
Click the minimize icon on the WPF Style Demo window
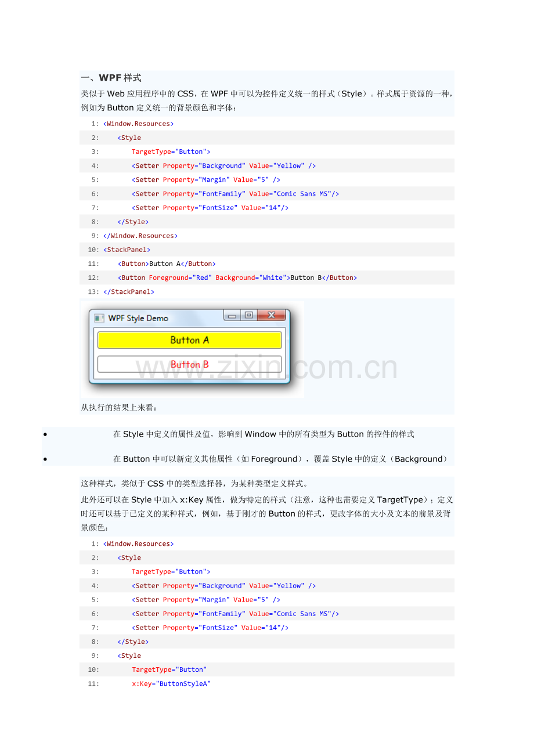[232, 315]
